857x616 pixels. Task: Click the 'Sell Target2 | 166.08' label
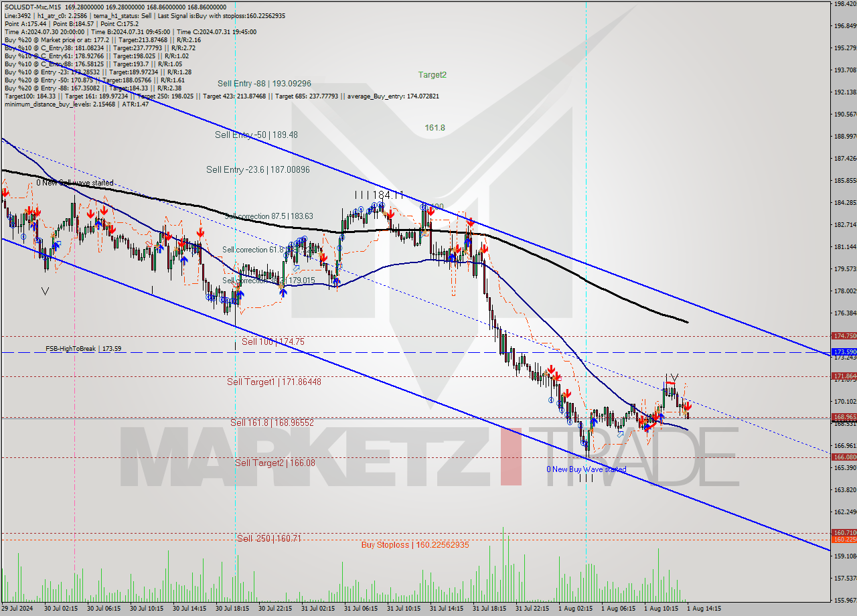[275, 463]
